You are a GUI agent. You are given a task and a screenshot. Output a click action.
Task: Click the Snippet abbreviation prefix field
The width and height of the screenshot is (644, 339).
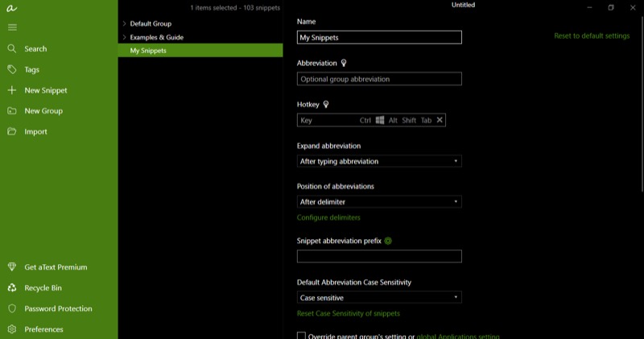coord(379,256)
